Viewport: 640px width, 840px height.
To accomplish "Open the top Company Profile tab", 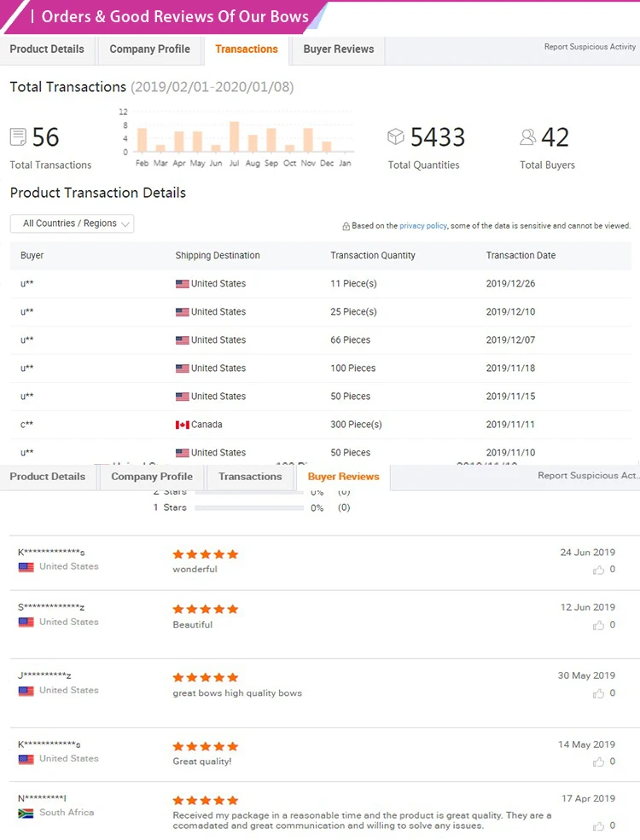I will tap(149, 49).
